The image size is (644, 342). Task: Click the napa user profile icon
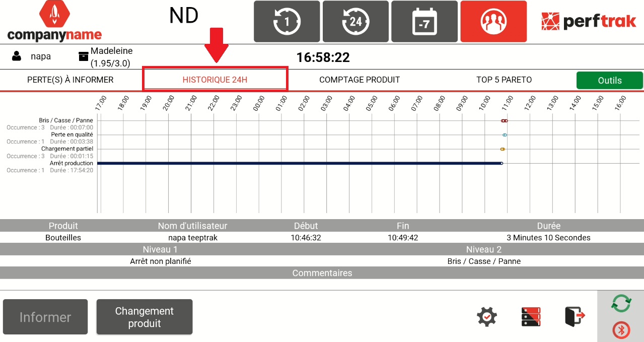(x=17, y=56)
